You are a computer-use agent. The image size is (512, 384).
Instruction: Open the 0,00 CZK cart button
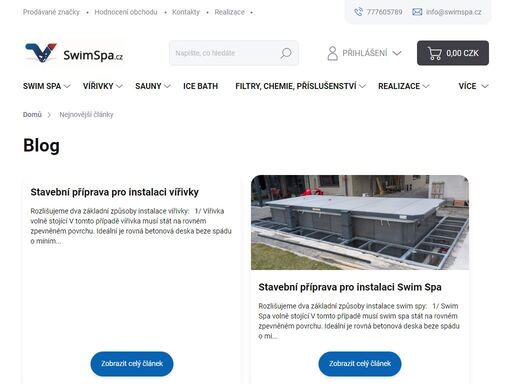453,53
